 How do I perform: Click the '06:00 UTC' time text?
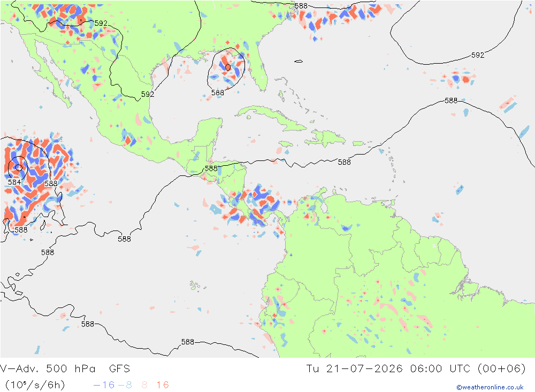click(440, 369)
